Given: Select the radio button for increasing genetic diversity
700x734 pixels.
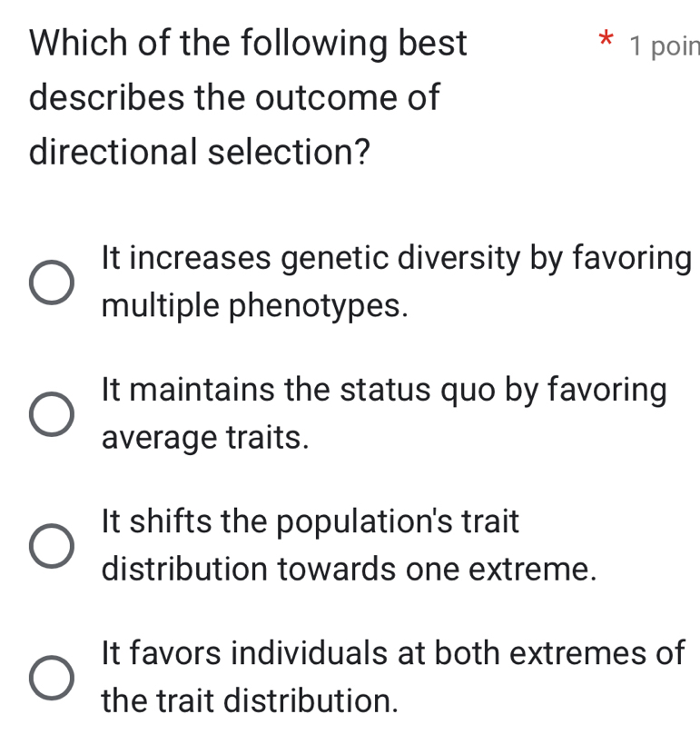Looking at the screenshot, I should [52, 283].
